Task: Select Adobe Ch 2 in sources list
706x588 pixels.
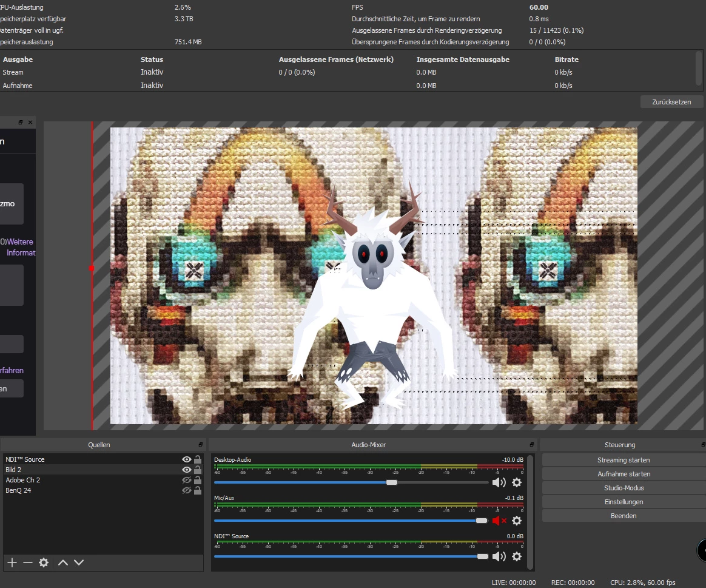Action: (x=103, y=480)
